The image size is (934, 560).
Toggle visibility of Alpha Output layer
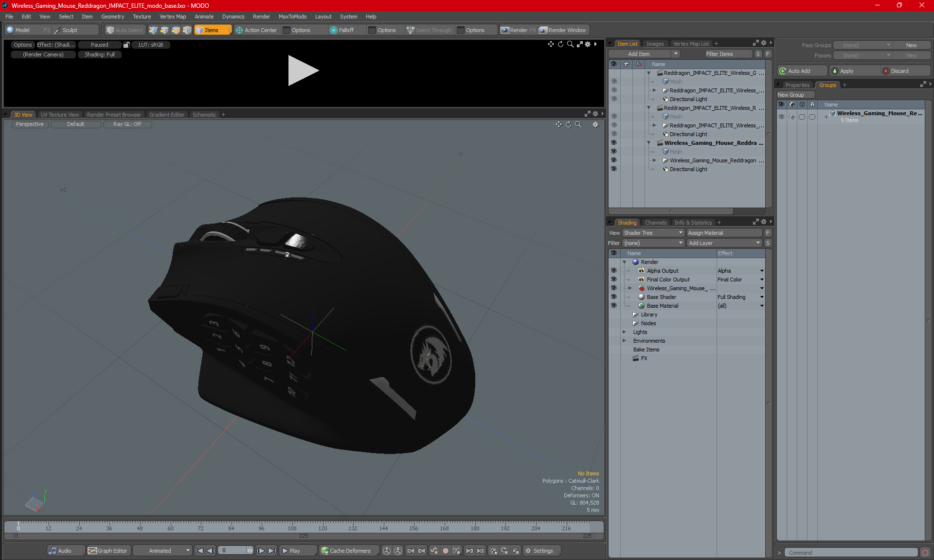(x=614, y=271)
